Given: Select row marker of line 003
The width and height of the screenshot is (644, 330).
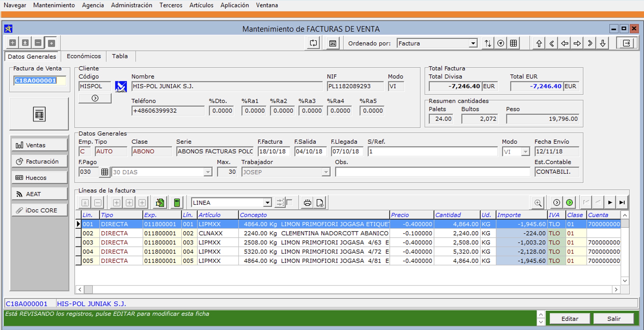Looking at the screenshot, I should point(78,242).
